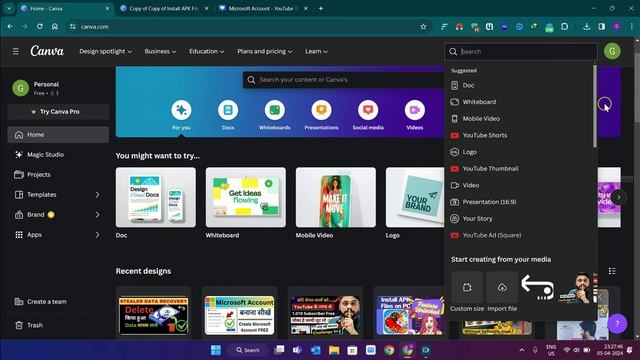Open File Explorer from taskbar
Screen dimensions: 640x360
[x=334, y=350]
